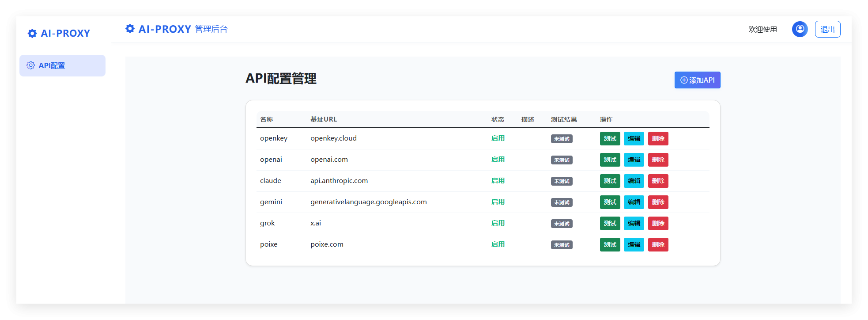Click the plus circle icon in 添加API
This screenshot has width=868, height=320.
coord(684,80)
